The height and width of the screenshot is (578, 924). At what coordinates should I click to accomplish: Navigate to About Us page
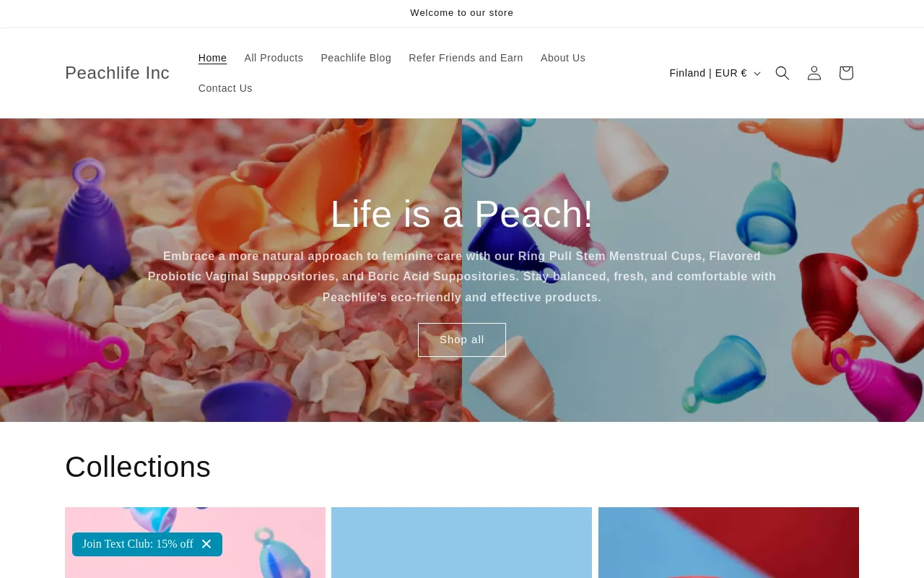pyautogui.click(x=563, y=58)
